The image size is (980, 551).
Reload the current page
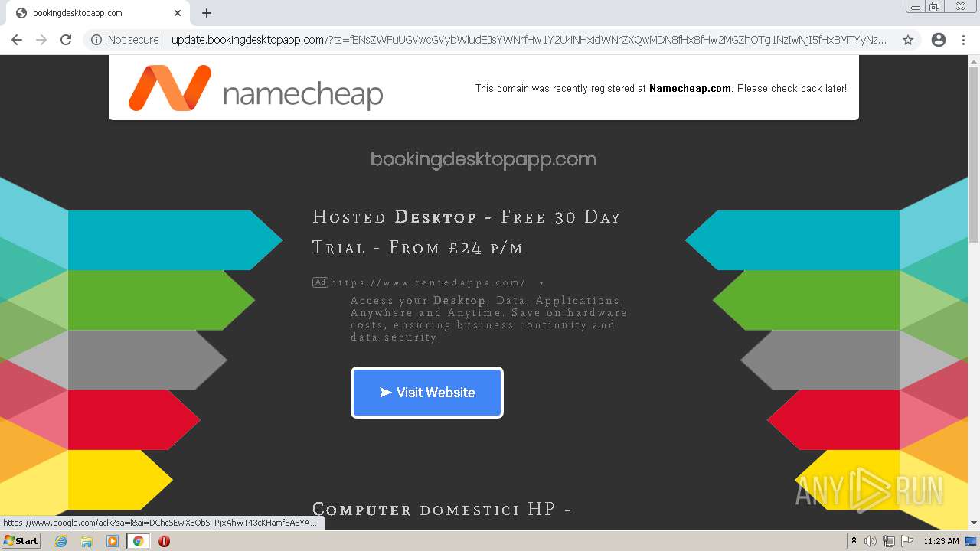pos(66,40)
